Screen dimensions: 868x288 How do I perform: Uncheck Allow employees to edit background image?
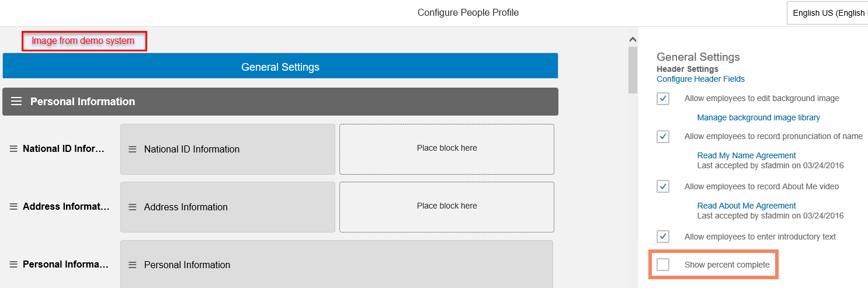click(x=663, y=98)
